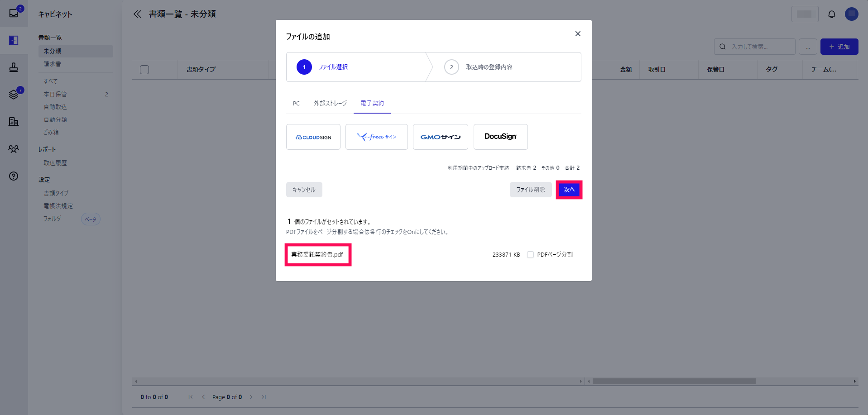Switch to the 外部ストレージ tab
Image resolution: width=868 pixels, height=415 pixels.
coord(330,104)
